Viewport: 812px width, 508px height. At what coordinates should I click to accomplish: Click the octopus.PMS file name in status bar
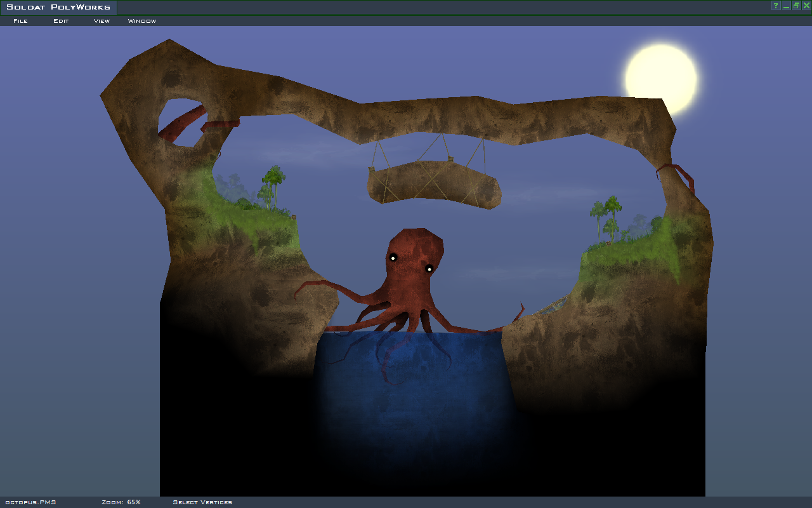click(x=30, y=502)
